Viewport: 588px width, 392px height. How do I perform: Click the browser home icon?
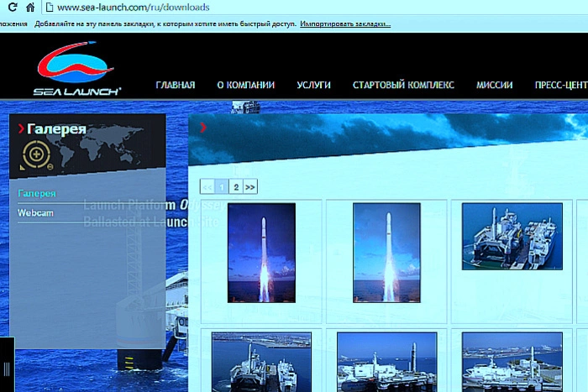point(29,8)
